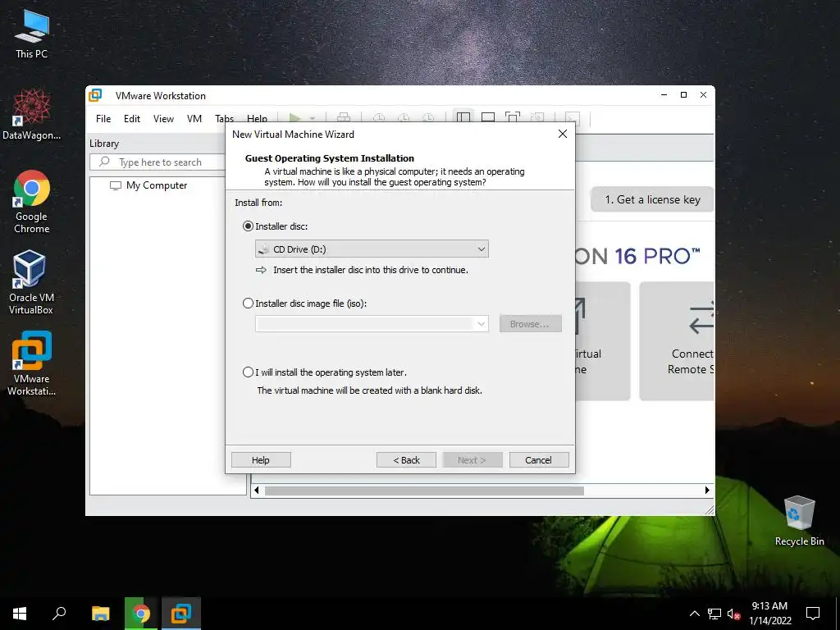
Task: Switch to Chrome on the taskbar
Action: pyautogui.click(x=141, y=614)
